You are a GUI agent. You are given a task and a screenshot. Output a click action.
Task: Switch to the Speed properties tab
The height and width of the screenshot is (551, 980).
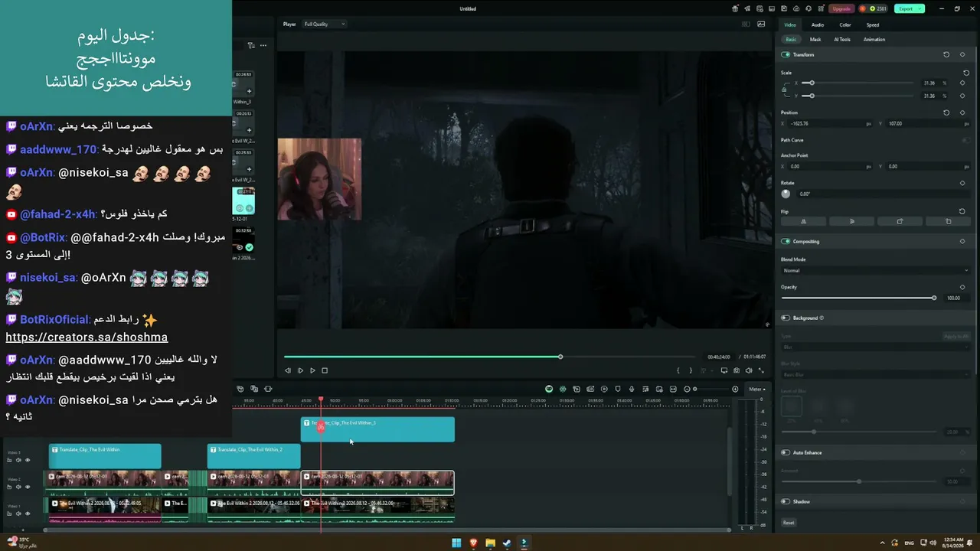[873, 24]
